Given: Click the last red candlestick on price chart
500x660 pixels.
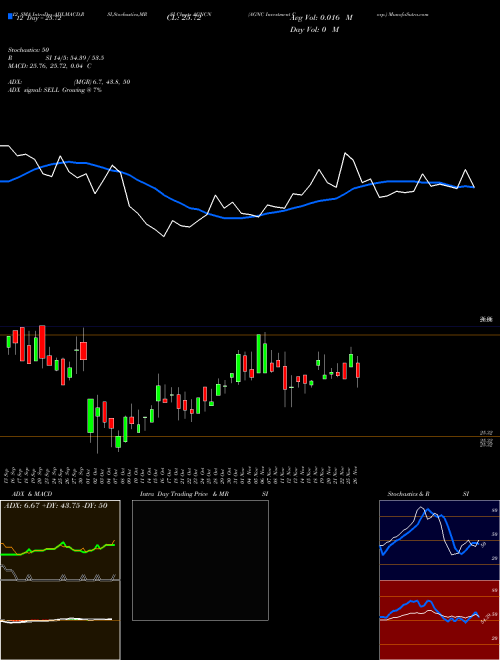Looking at the screenshot, I should pos(358,370).
